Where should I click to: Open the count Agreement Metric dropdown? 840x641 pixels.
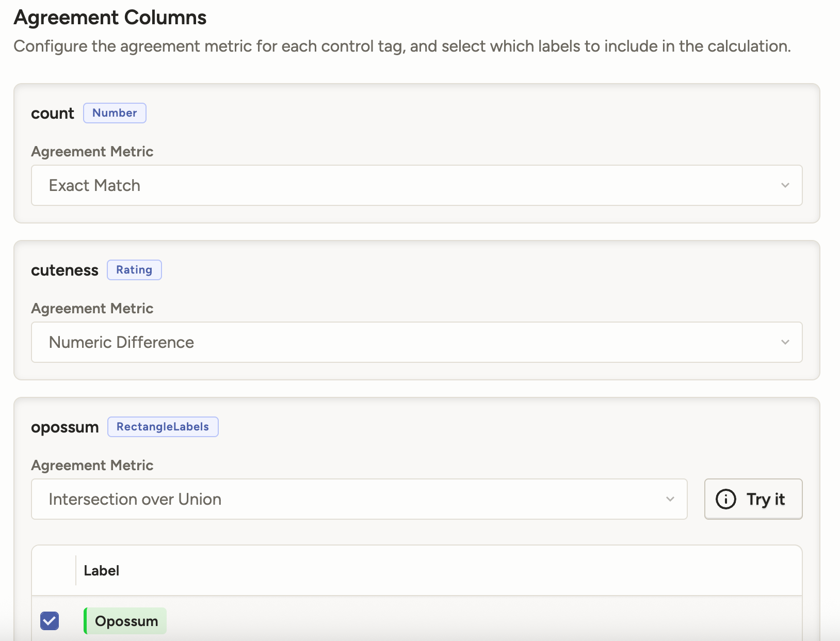[x=416, y=185]
